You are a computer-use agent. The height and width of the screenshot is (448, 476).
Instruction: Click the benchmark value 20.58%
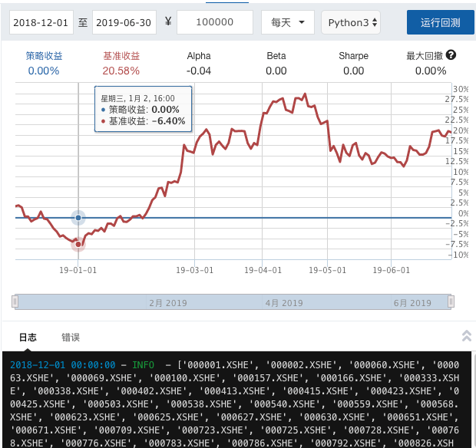(121, 71)
